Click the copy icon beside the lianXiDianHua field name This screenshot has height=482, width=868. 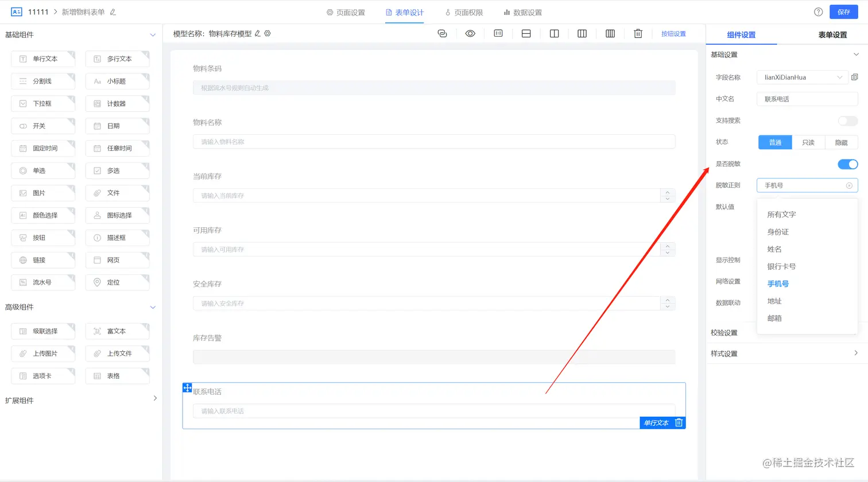tap(854, 77)
